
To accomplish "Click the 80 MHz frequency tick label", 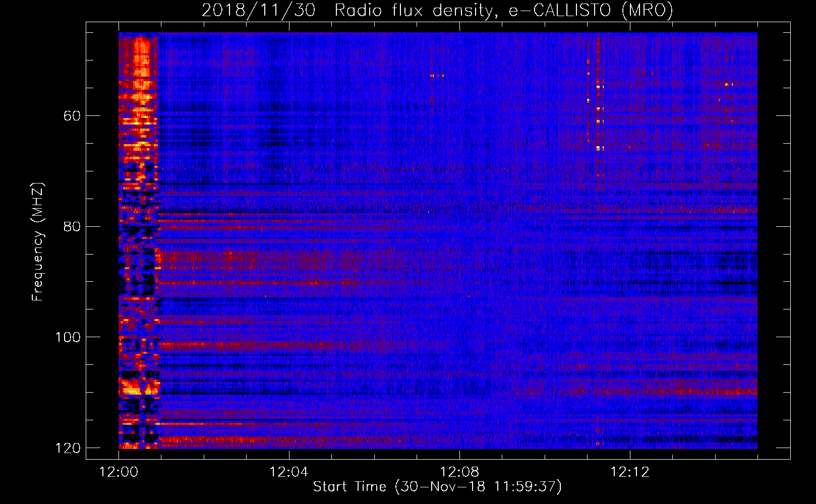I will (72, 226).
